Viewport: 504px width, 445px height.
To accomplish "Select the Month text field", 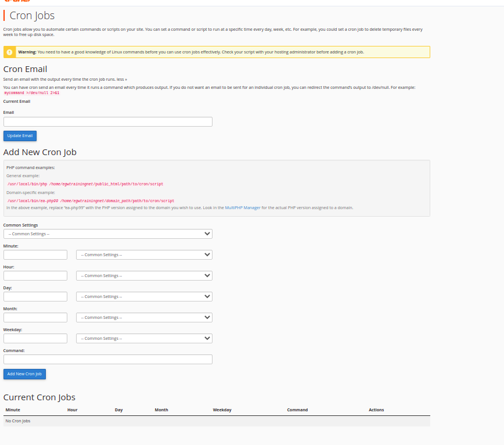I will [x=35, y=317].
